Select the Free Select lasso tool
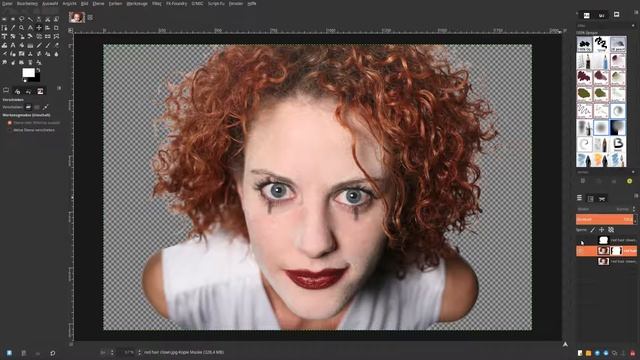The height and width of the screenshot is (360, 640). [x=21, y=19]
